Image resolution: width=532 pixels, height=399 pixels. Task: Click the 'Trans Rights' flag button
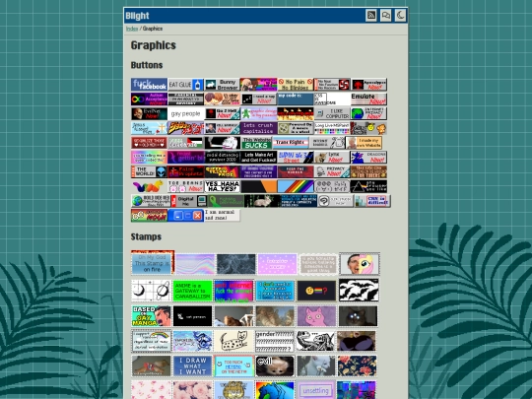pos(291,143)
